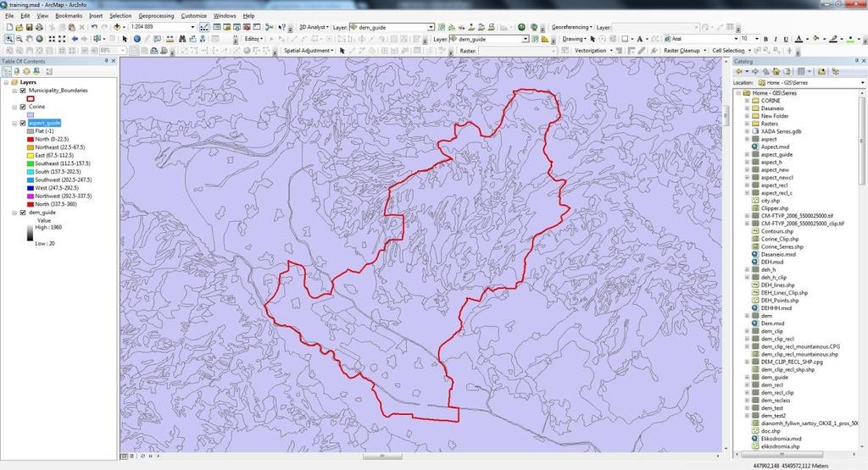Open the map scale dropdown

tap(192, 27)
